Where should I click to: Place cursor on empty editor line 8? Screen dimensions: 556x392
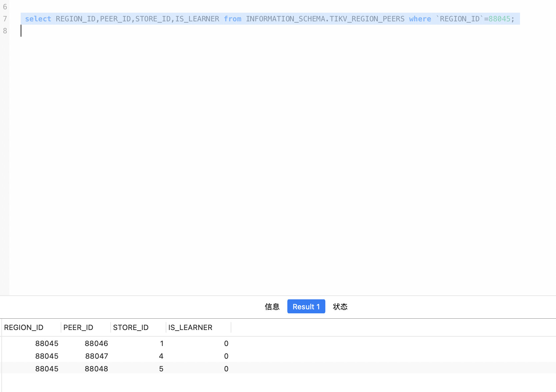pyautogui.click(x=133, y=31)
